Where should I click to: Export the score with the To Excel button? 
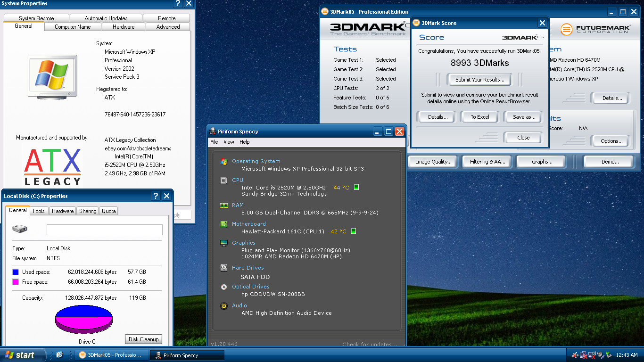[x=480, y=117]
